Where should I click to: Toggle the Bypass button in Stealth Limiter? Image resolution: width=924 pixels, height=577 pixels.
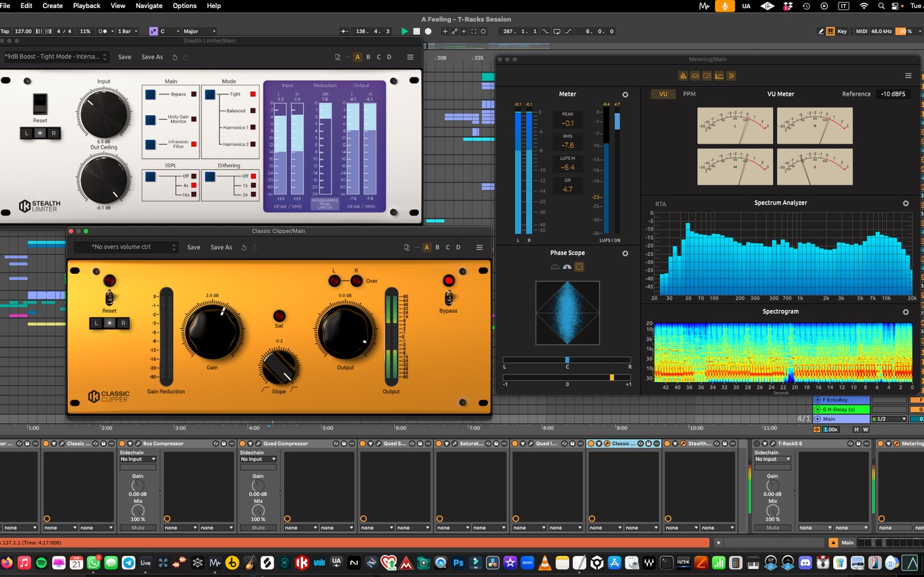pyautogui.click(x=151, y=95)
